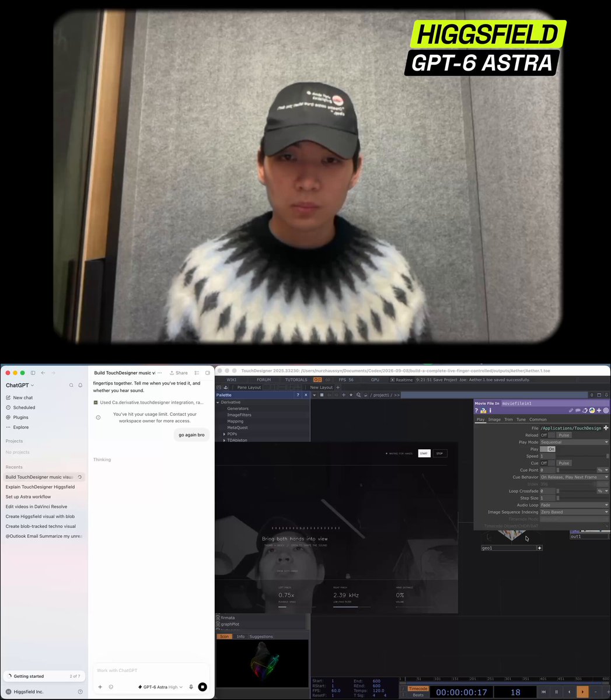
Task: Expand the 'Used Ca.derivative.touchdesigner integration' tool call
Action: [149, 402]
